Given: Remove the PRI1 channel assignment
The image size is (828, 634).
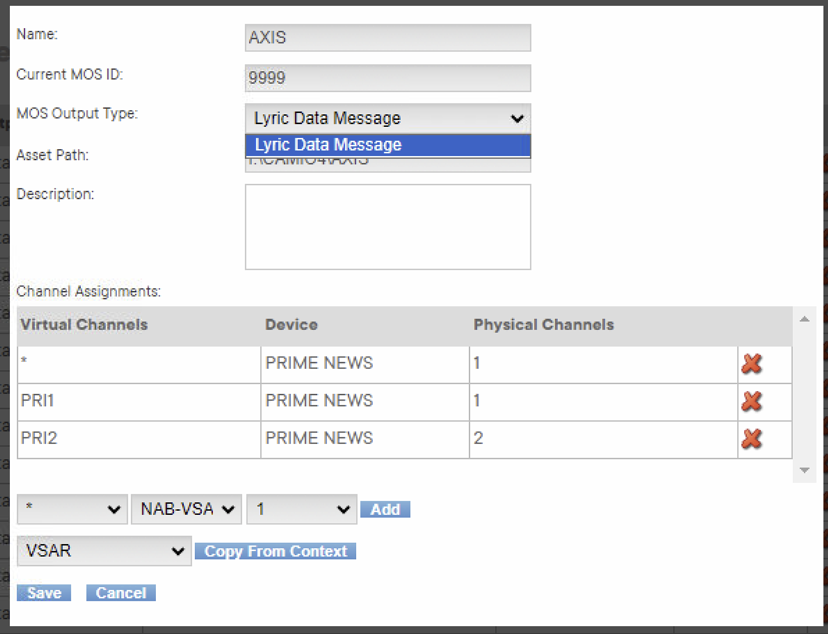Looking at the screenshot, I should tap(752, 402).
